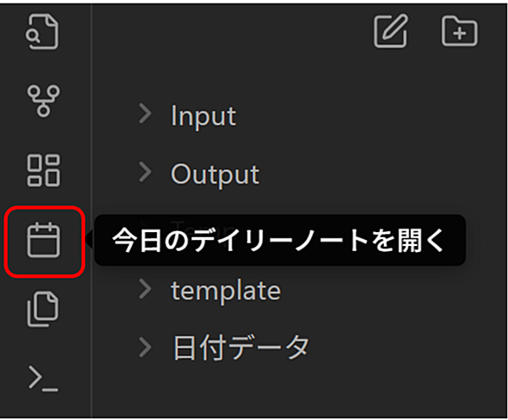Open today's daily note calendar icon

pos(43,240)
